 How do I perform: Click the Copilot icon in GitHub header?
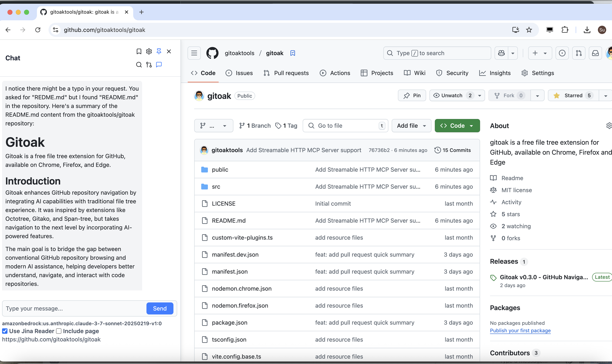(x=501, y=53)
